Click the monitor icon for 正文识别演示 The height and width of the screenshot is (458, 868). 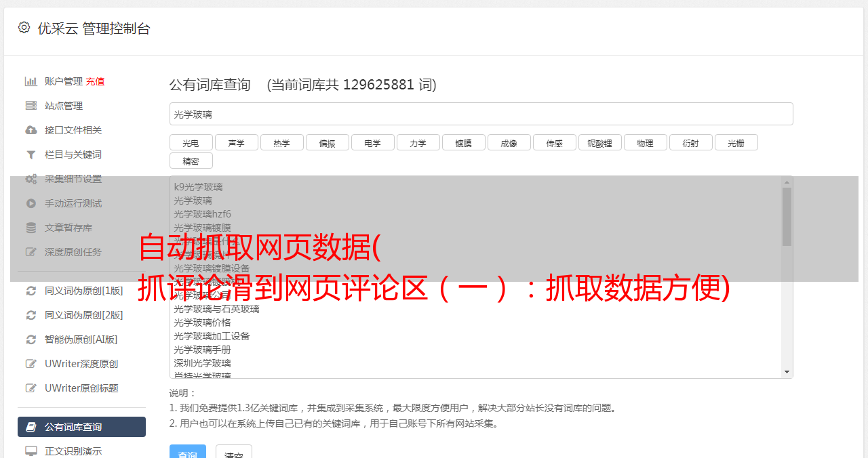[x=31, y=451]
